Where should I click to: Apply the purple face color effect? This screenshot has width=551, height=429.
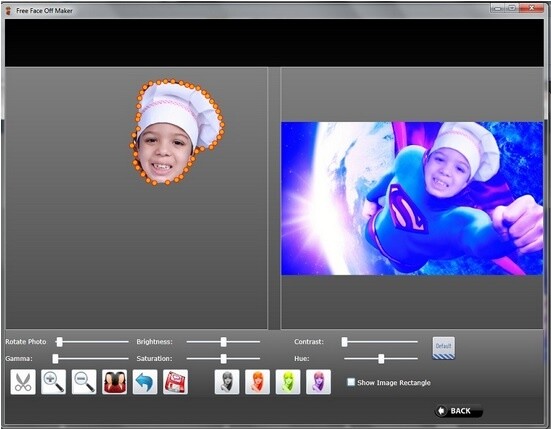click(318, 382)
